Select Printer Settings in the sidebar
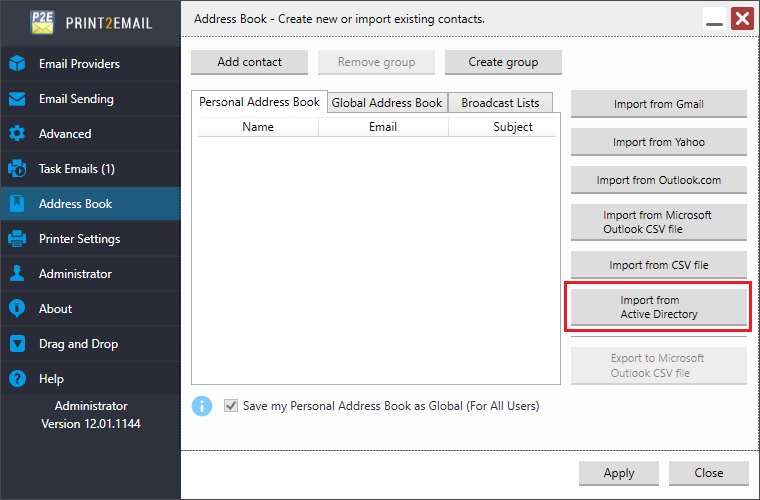 pos(91,238)
